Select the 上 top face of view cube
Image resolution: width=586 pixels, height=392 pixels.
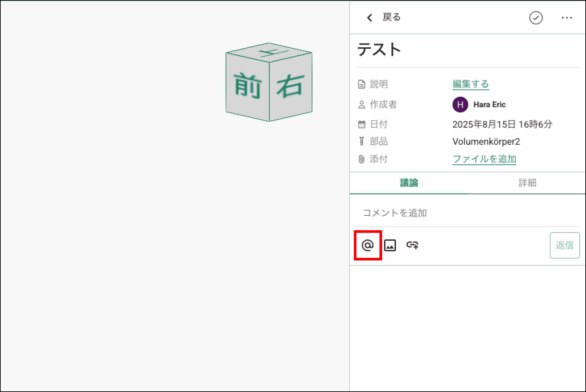[270, 52]
